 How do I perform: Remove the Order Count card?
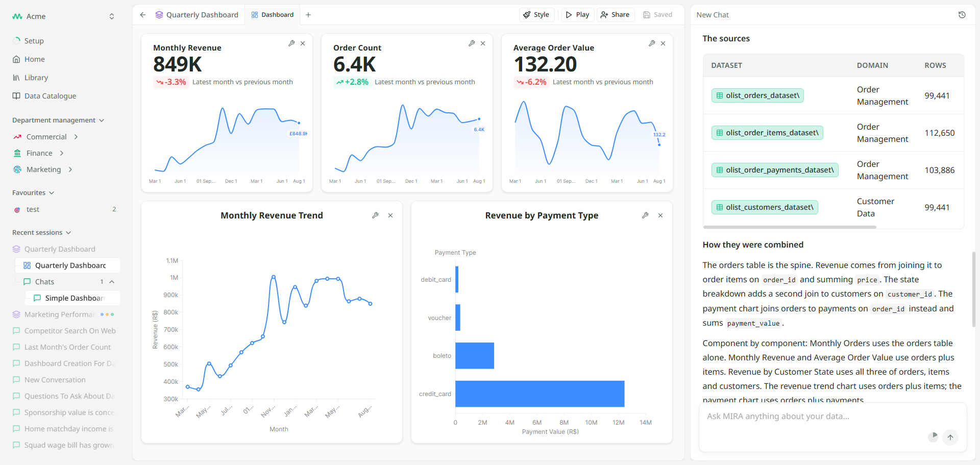click(483, 43)
